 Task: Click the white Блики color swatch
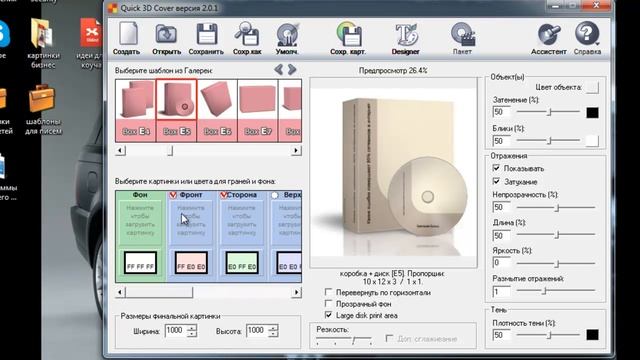(592, 141)
